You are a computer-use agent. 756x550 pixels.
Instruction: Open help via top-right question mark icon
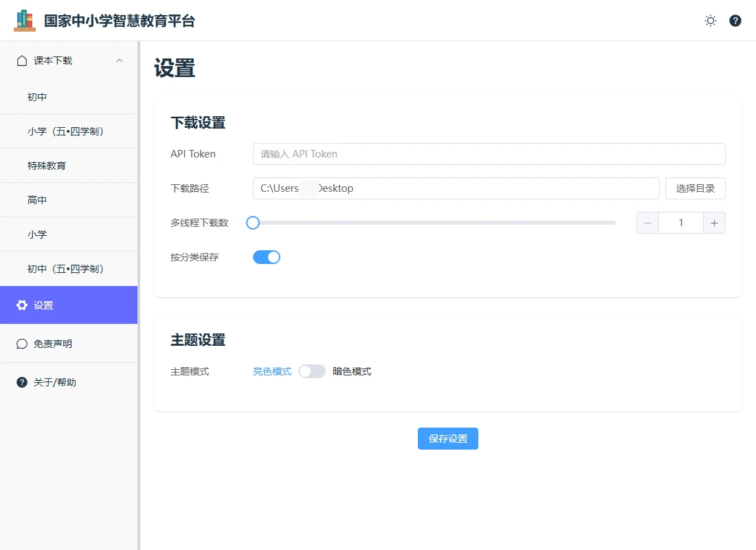coord(735,21)
